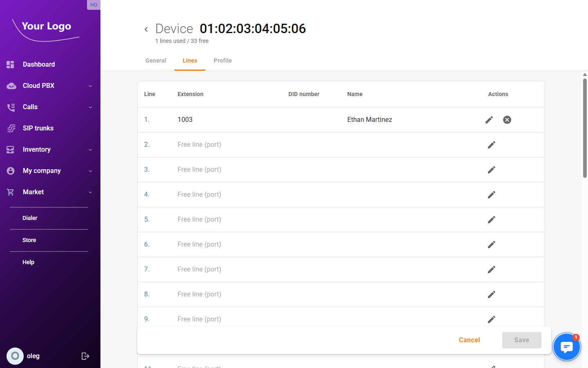The height and width of the screenshot is (368, 588).
Task: Switch to the General tab
Action: (x=156, y=61)
